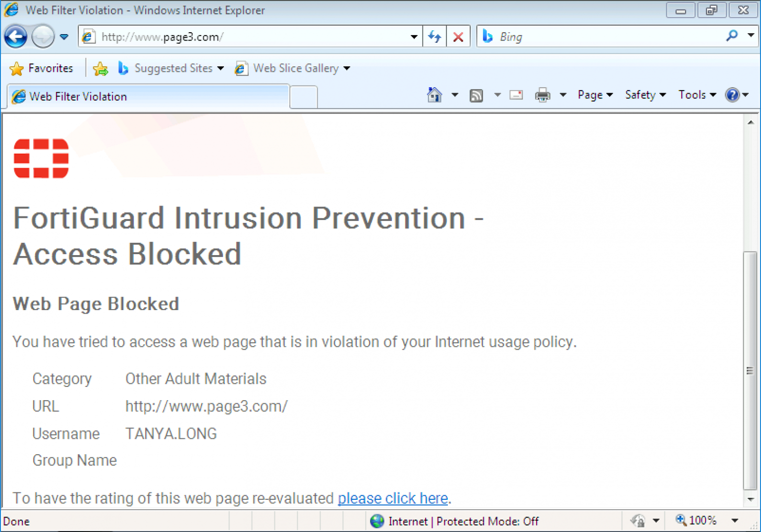Click the Bing search magnifier icon
Image resolution: width=761 pixels, height=532 pixels.
coord(732,36)
